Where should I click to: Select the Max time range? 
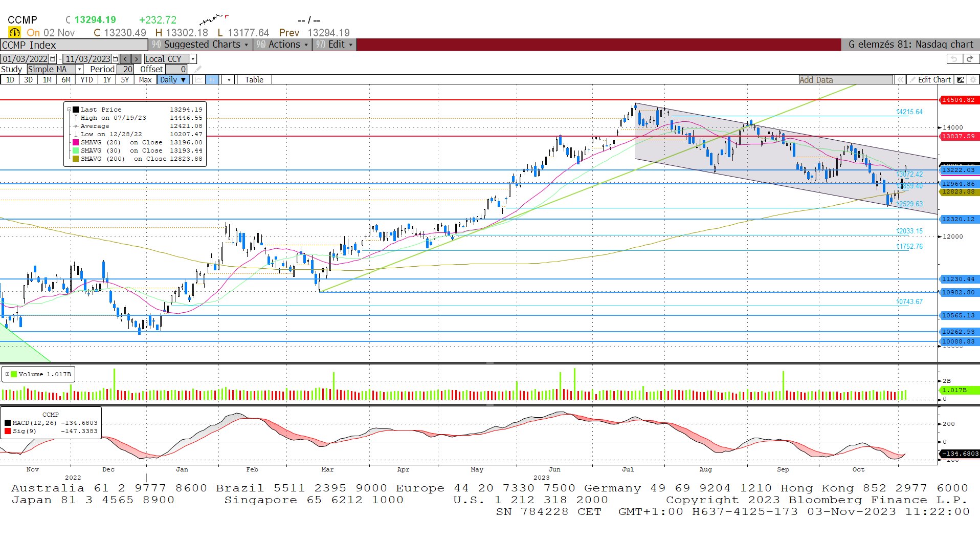[145, 80]
